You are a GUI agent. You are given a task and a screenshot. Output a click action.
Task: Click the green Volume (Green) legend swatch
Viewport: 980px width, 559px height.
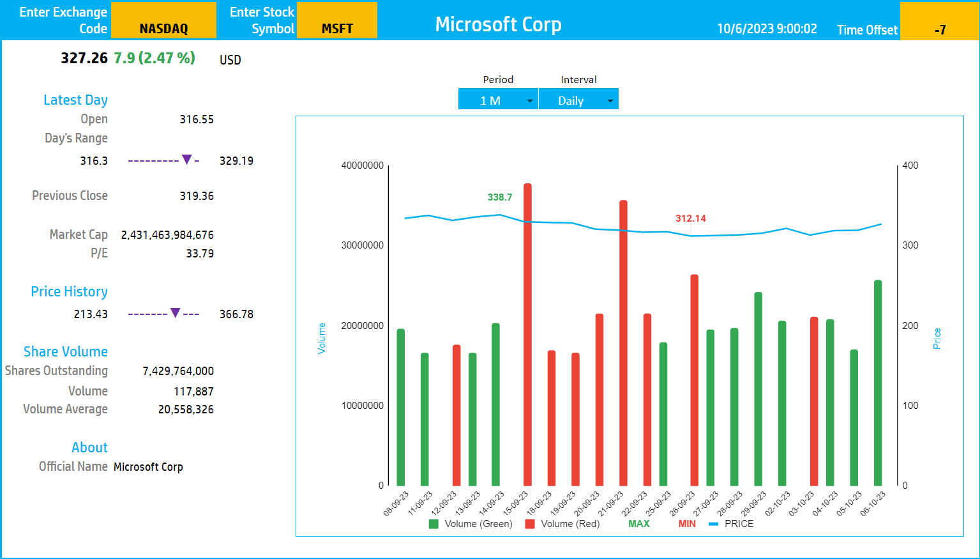(x=433, y=524)
